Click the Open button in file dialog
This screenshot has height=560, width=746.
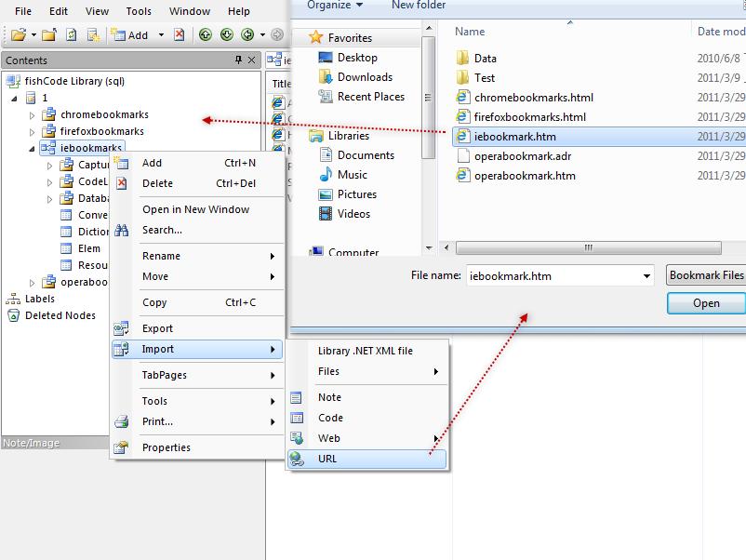coord(706,303)
